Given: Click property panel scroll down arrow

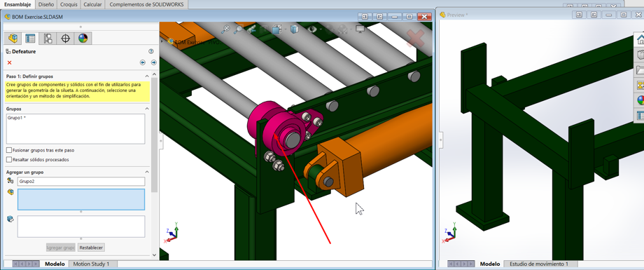Looking at the screenshot, I should pyautogui.click(x=155, y=255).
